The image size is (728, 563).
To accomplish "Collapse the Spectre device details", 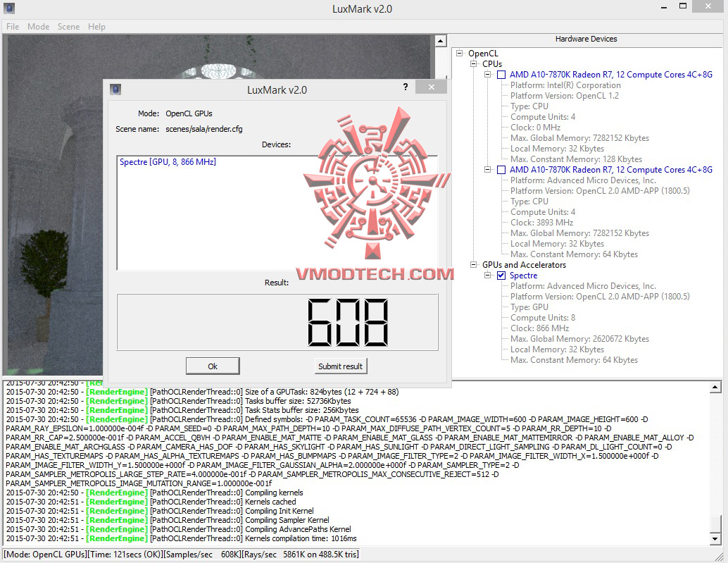I will pyautogui.click(x=487, y=275).
